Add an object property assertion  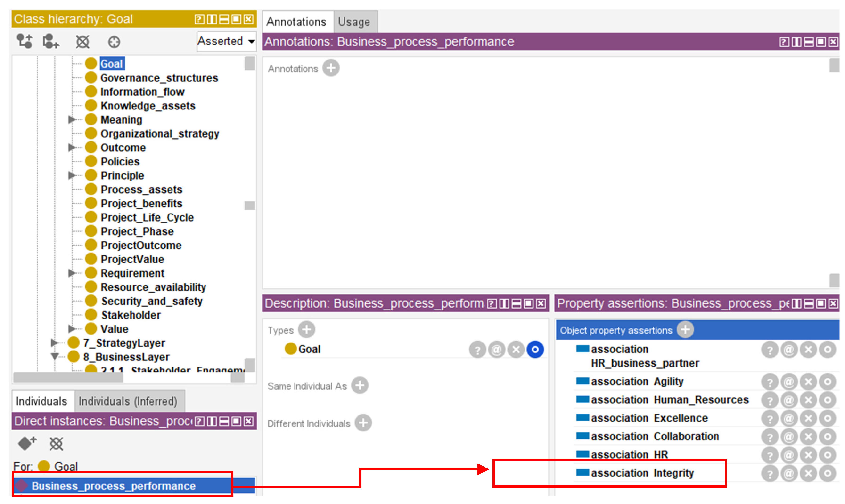point(685,329)
